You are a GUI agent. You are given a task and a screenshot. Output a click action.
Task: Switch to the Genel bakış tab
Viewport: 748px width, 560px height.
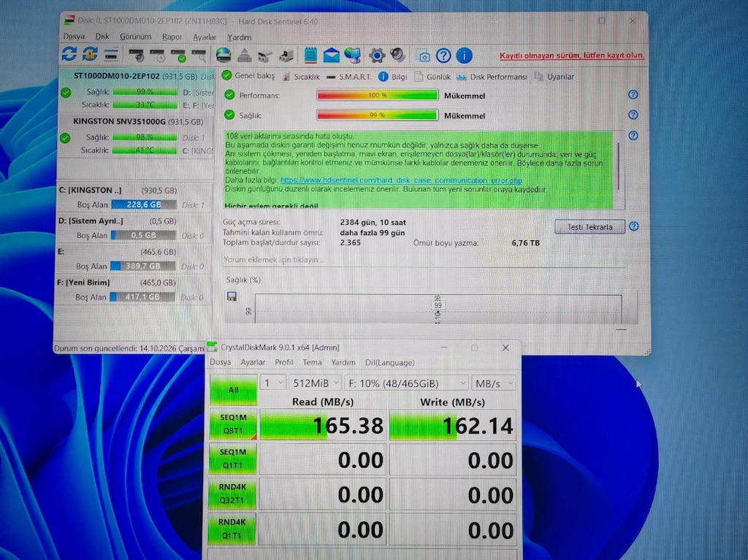click(x=248, y=75)
